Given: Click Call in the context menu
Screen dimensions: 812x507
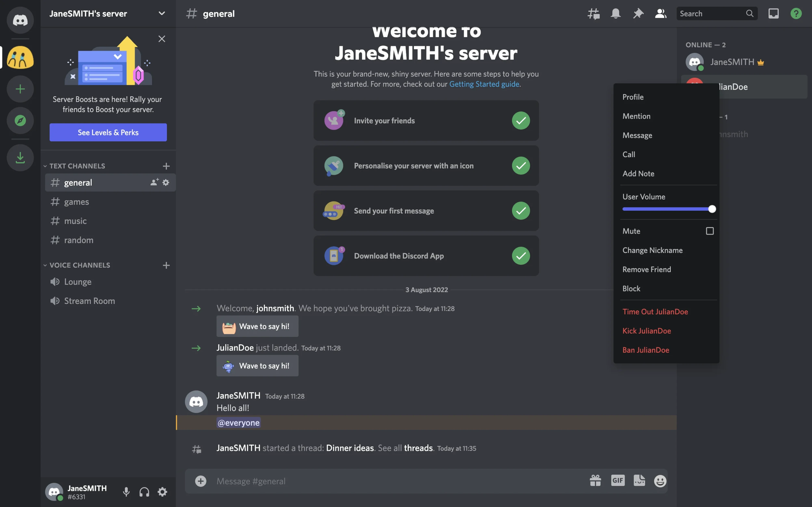Looking at the screenshot, I should tap(666, 154).
